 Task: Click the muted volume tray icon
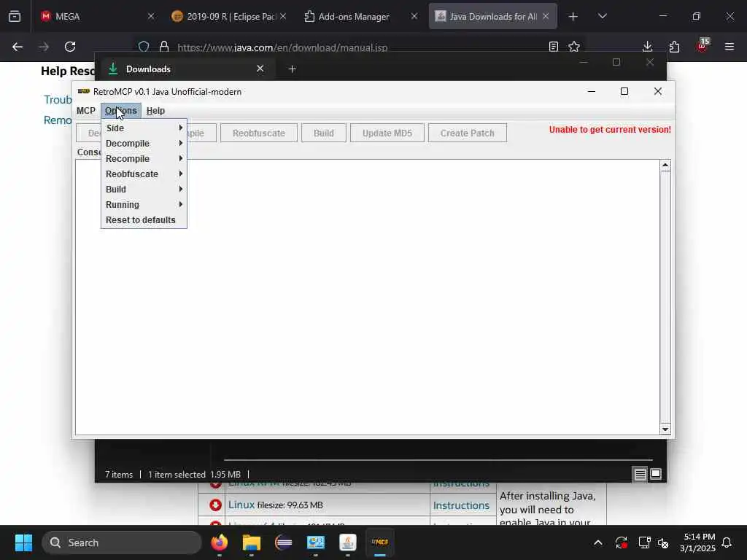point(663,542)
